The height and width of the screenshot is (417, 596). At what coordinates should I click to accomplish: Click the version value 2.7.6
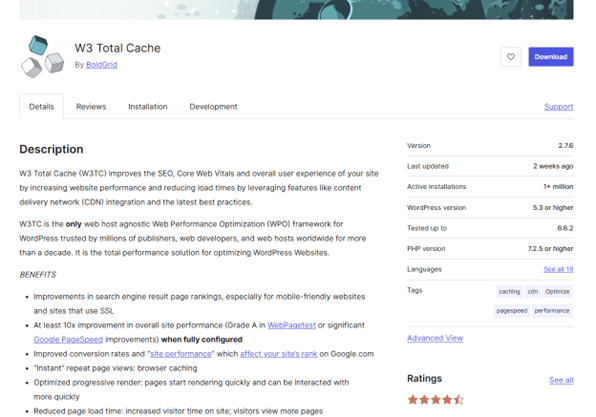pyautogui.click(x=566, y=146)
